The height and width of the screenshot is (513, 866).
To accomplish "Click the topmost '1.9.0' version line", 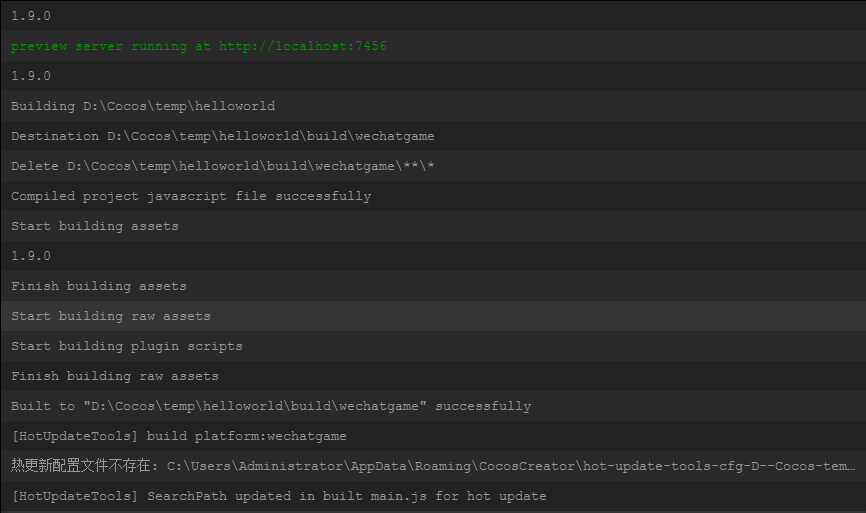I will coord(31,16).
